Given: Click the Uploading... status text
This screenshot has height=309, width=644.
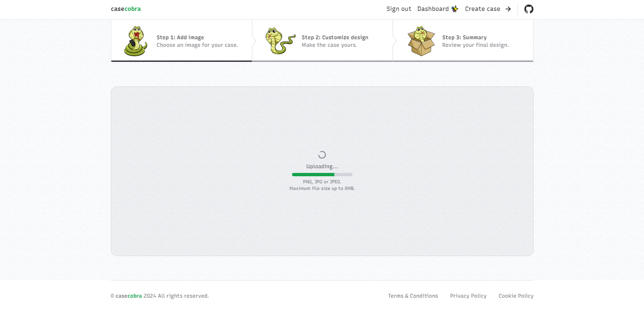Looking at the screenshot, I should 322,166.
